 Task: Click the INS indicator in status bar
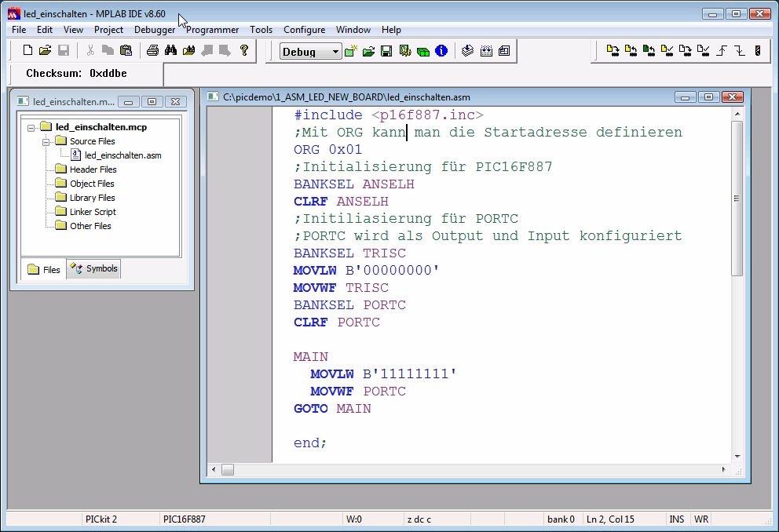coord(676,519)
